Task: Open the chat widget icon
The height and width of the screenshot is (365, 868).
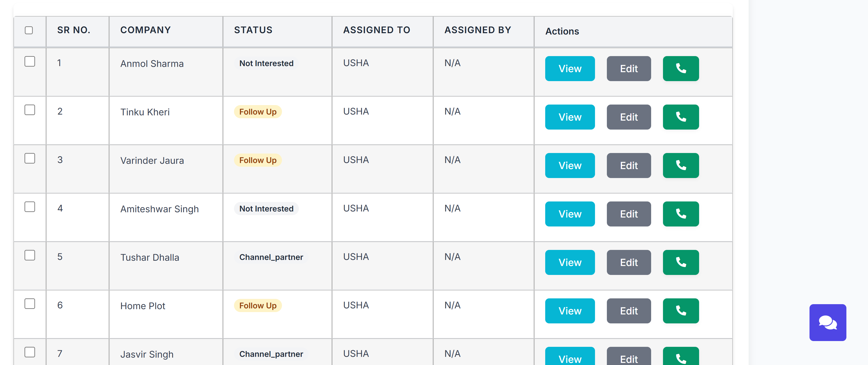Action: [x=828, y=323]
